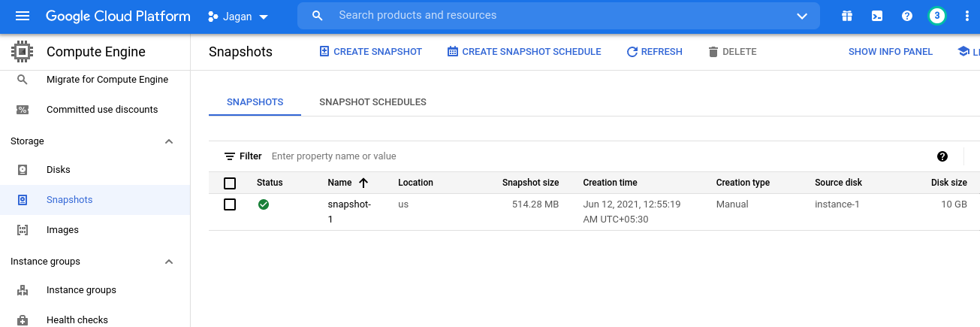Viewport: 980px width, 327px height.
Task: Click the DELETE button
Action: pos(732,52)
